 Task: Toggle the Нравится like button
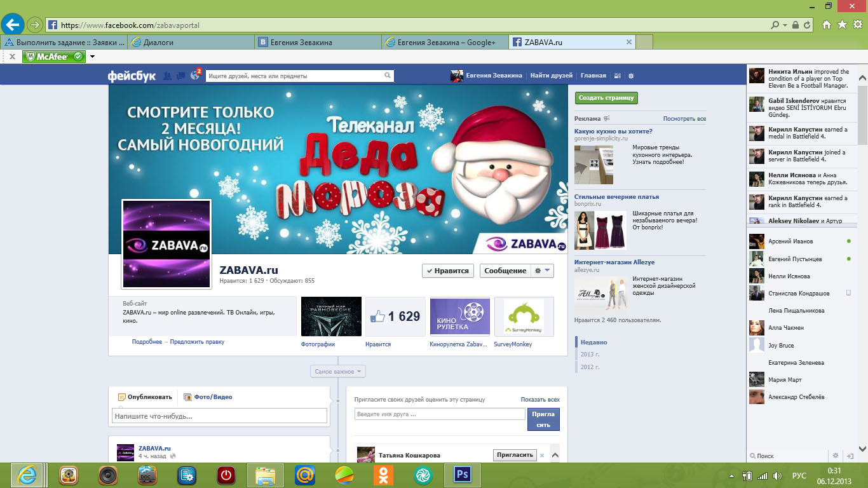click(448, 271)
